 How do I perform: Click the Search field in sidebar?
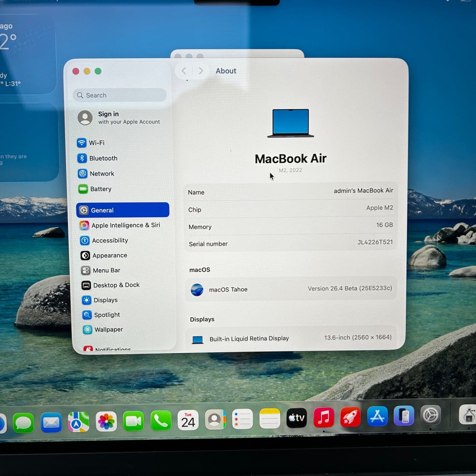(x=120, y=95)
